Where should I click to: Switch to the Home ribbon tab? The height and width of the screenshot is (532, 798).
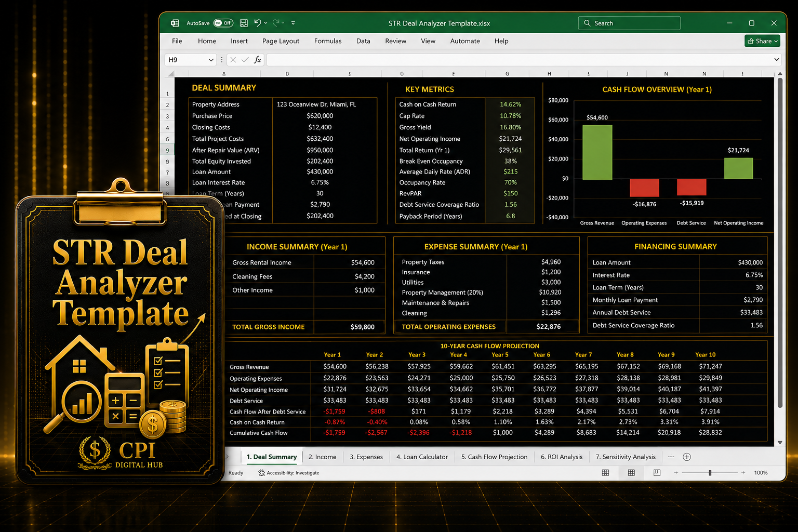click(x=207, y=41)
